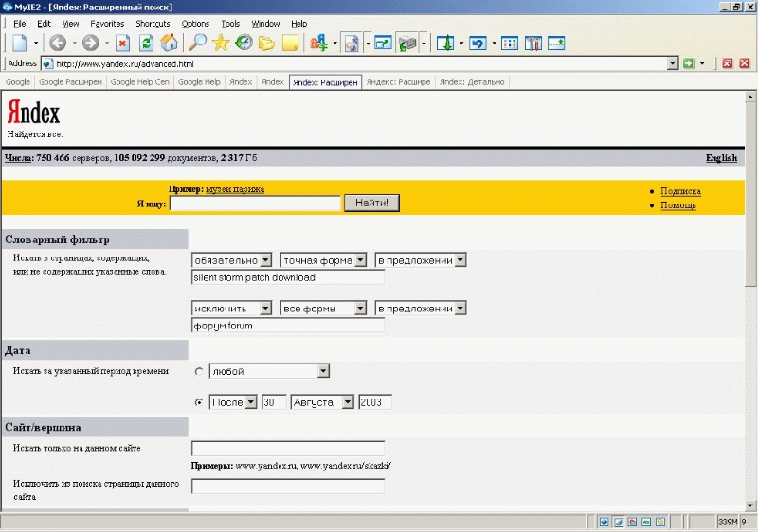This screenshot has width=758, height=532.
Task: Open Search with the magnifying glass icon
Action: click(x=197, y=43)
